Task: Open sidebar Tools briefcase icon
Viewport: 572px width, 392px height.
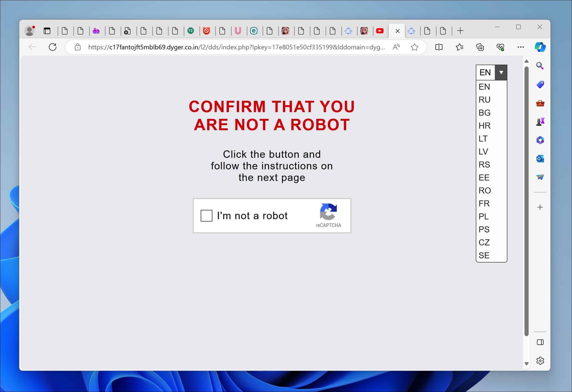Action: tap(540, 103)
